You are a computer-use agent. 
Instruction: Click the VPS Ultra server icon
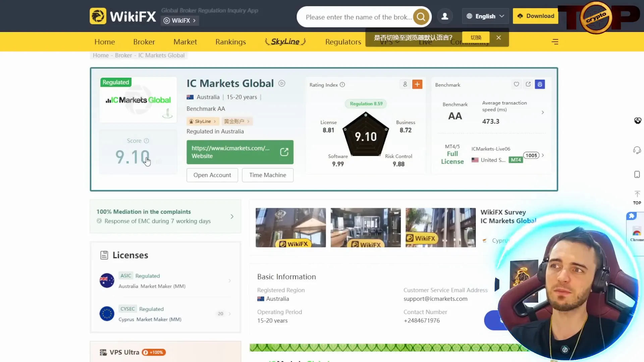[103, 352]
